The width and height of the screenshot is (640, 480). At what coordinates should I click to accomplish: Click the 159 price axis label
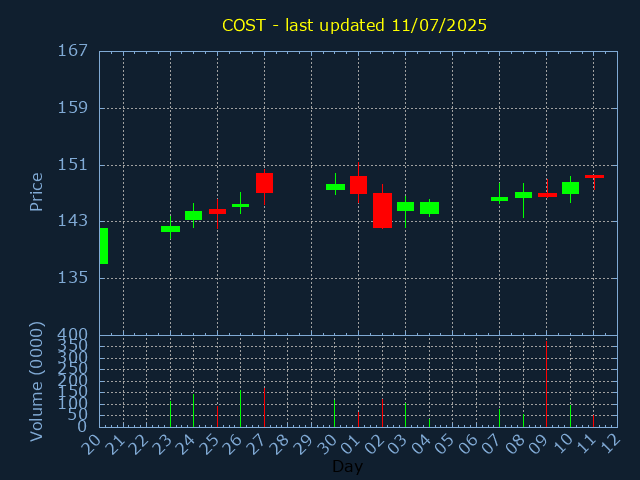click(x=73, y=108)
